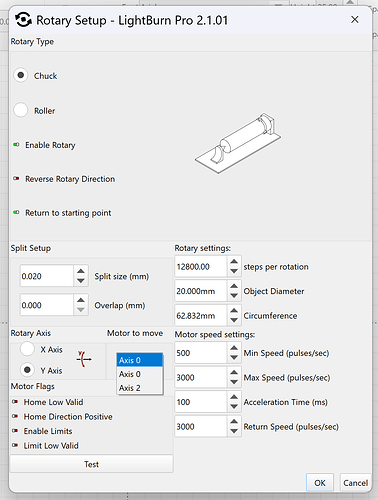The width and height of the screenshot is (378, 500).
Task: Toggle the Enable Limits flag
Action: (x=15, y=431)
